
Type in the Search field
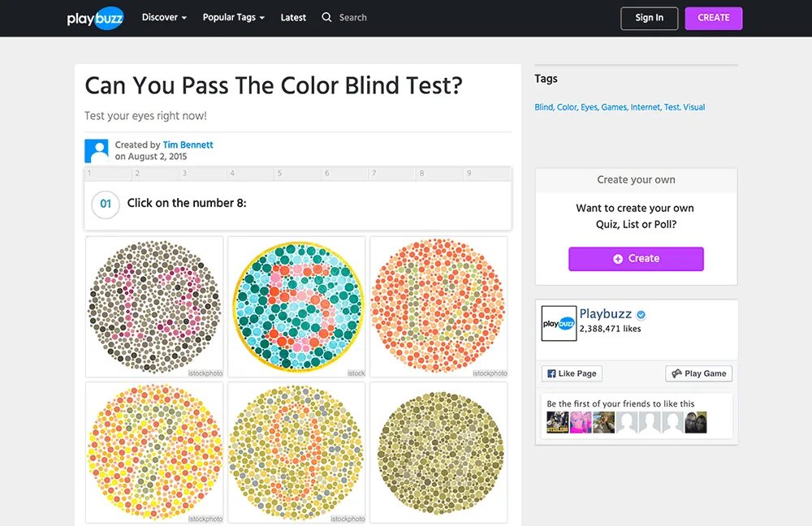[365, 17]
